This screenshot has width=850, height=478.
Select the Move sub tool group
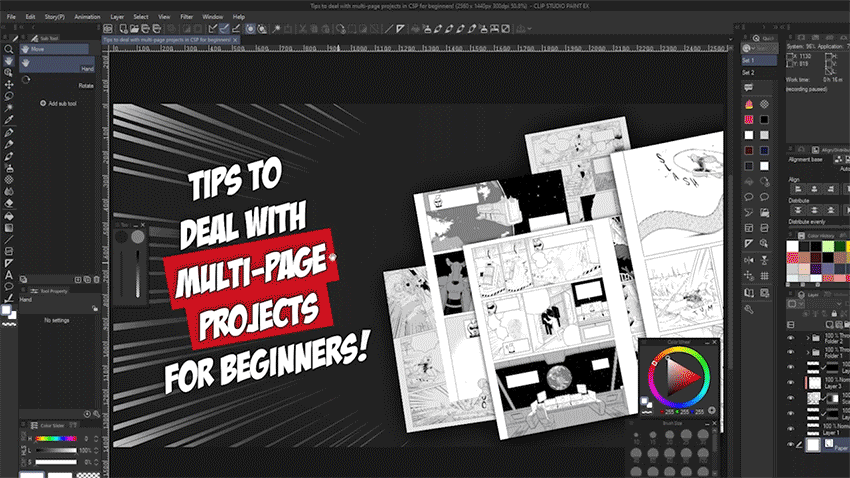click(54, 49)
